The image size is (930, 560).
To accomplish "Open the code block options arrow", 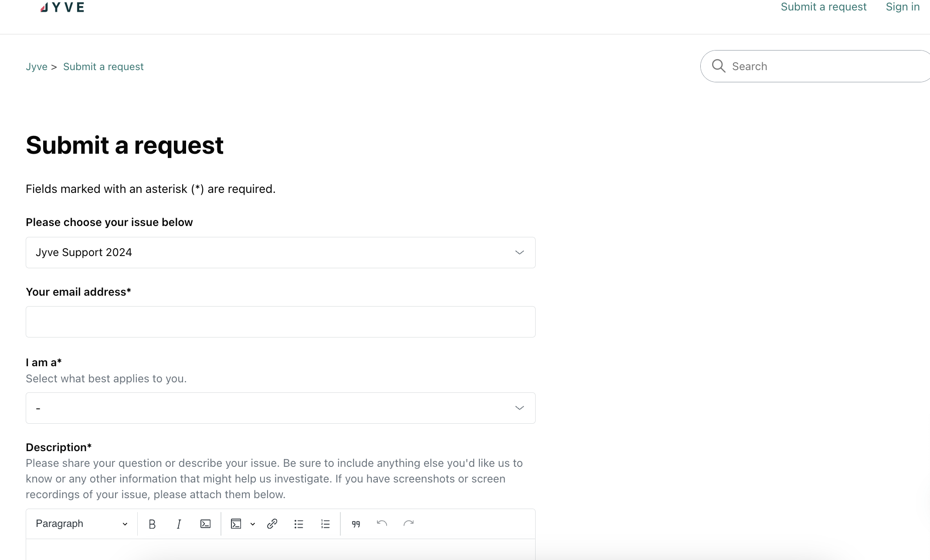I will click(253, 524).
